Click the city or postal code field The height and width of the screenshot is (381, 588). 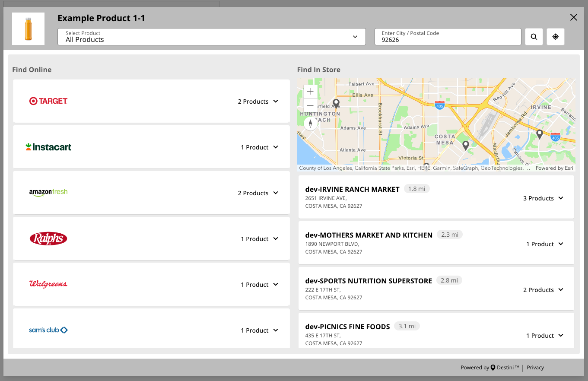pyautogui.click(x=448, y=37)
